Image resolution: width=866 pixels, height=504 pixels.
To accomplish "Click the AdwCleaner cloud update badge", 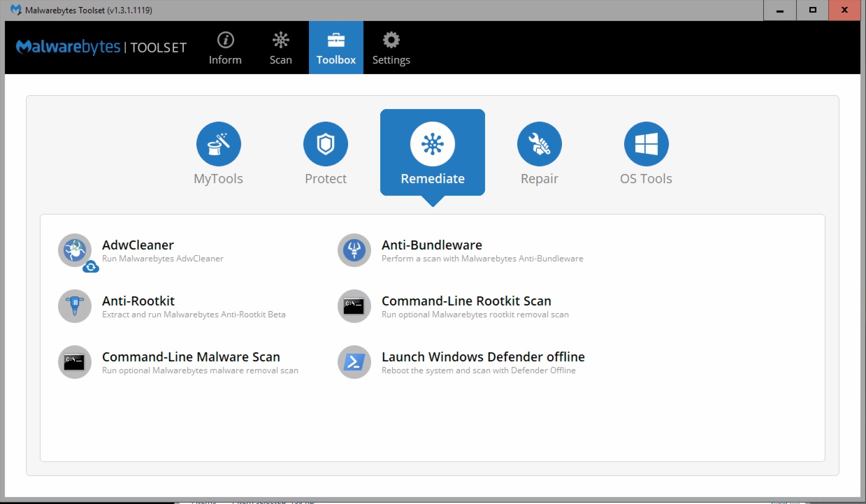I will click(x=91, y=266).
